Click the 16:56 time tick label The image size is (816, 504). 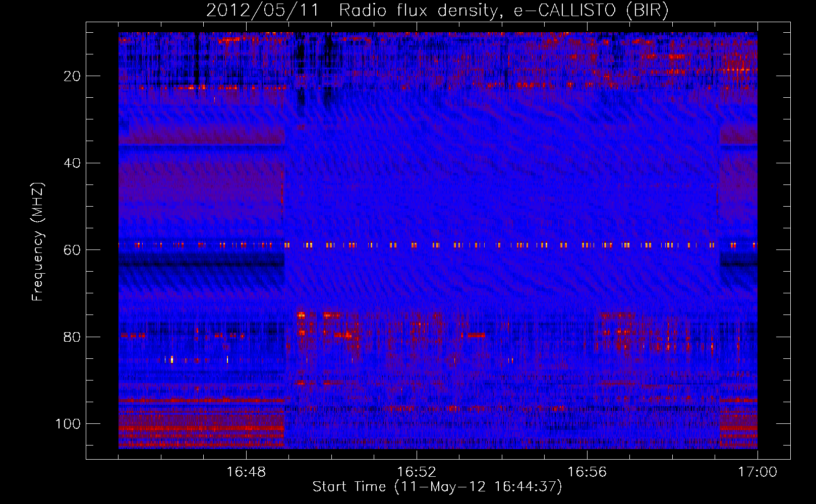(587, 472)
